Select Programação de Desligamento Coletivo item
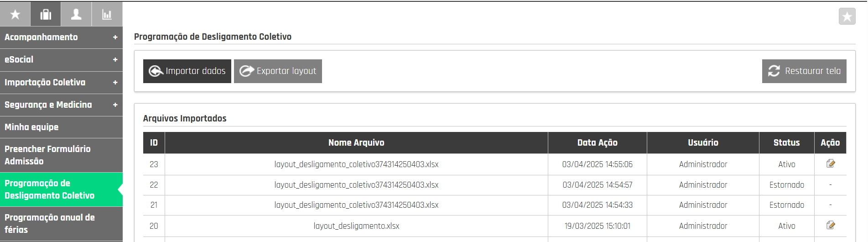Image resolution: width=868 pixels, height=242 pixels. (61, 189)
